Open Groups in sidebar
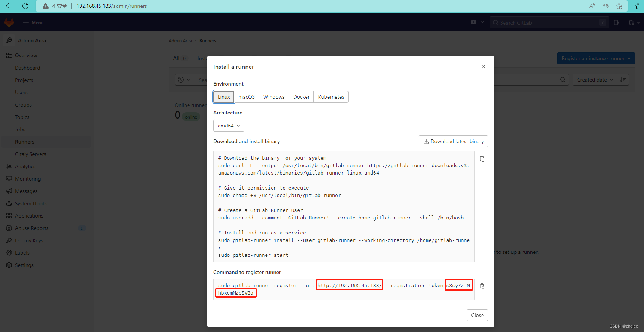Viewport: 644px width, 332px height. click(23, 105)
